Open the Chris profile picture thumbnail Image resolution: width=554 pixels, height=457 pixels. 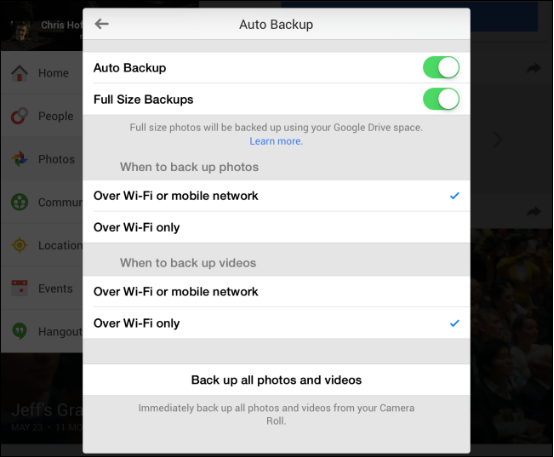pyautogui.click(x=20, y=30)
